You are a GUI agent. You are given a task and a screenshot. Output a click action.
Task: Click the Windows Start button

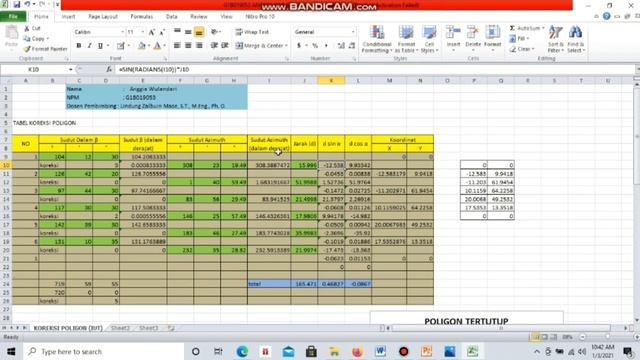tap(11, 351)
